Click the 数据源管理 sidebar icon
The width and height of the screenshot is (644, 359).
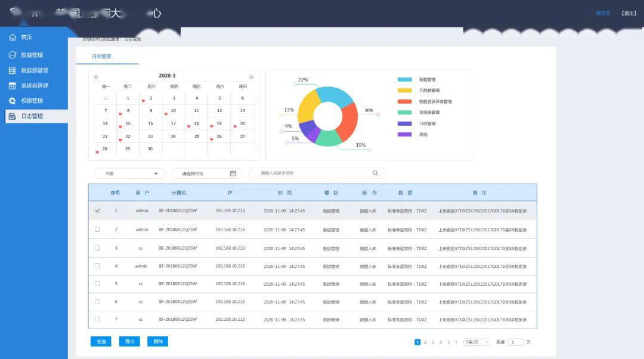click(13, 70)
